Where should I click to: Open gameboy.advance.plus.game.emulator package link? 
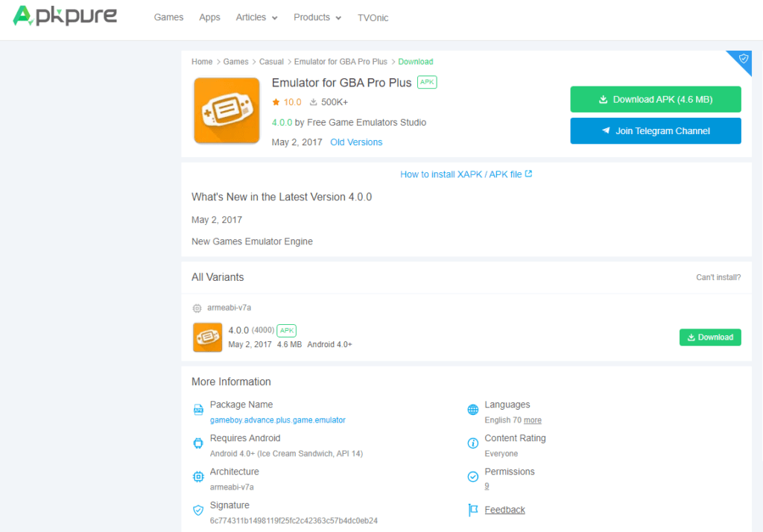277,420
